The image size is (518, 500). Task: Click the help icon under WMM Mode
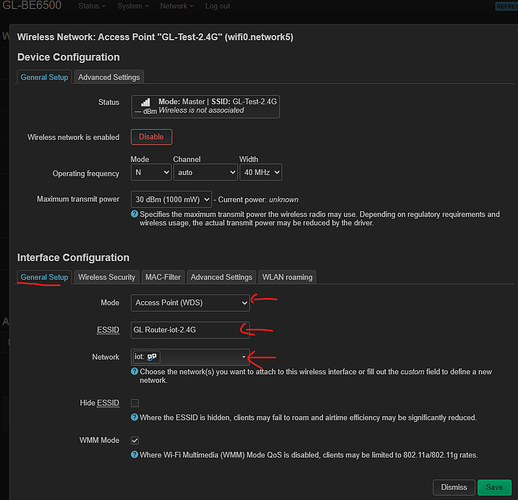click(134, 455)
